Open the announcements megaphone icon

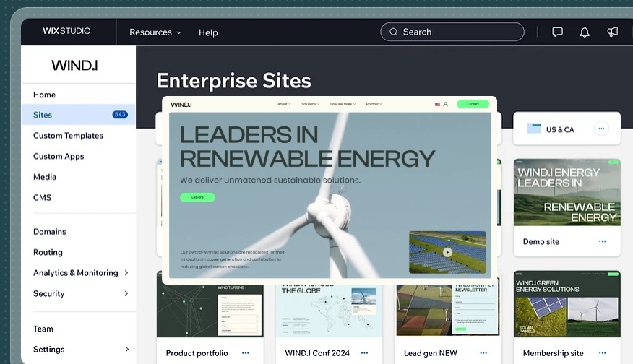[x=613, y=32]
